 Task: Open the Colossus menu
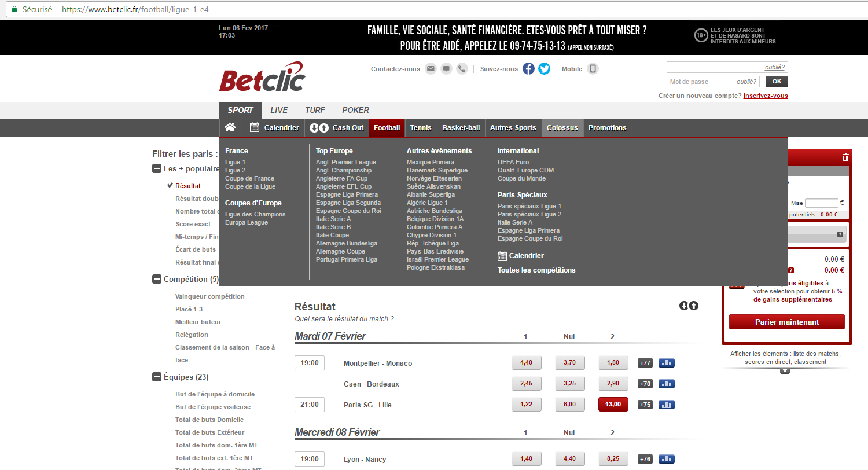point(562,127)
